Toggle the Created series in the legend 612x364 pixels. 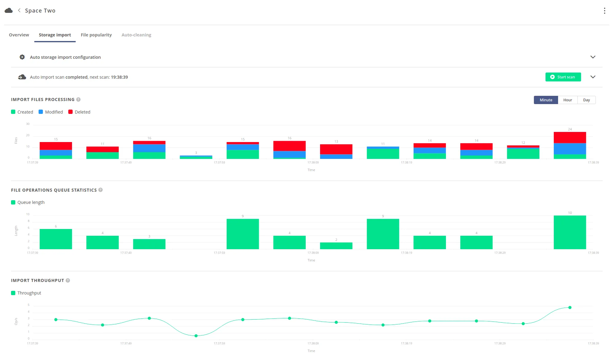tap(22, 112)
